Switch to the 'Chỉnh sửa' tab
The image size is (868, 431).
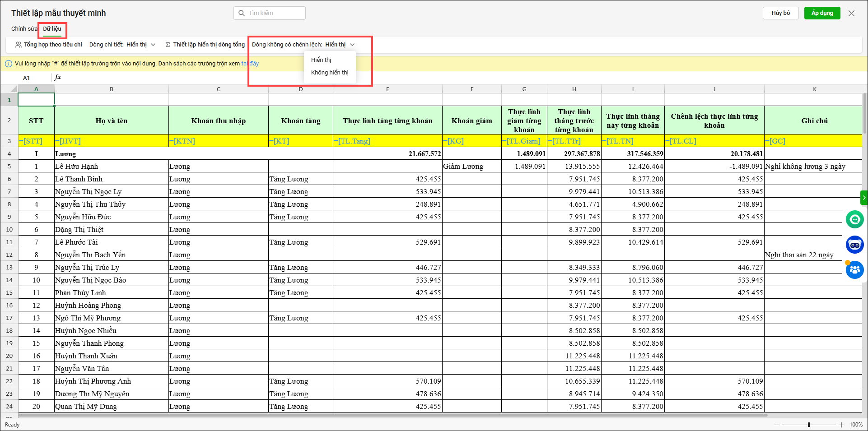[x=24, y=29]
